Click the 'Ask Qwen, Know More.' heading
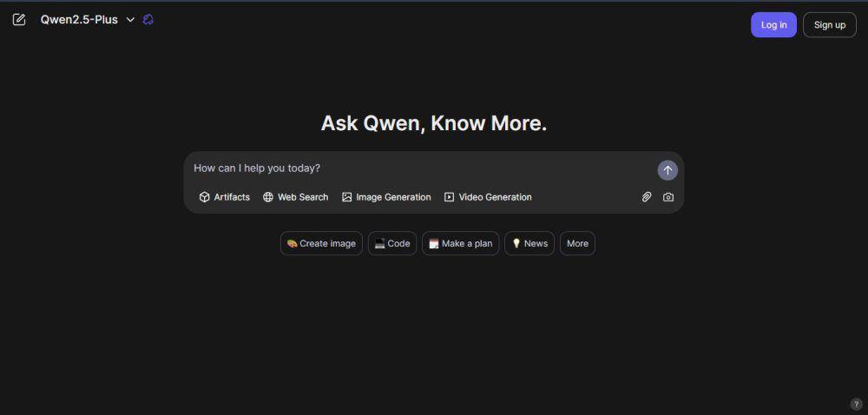The height and width of the screenshot is (415, 868). coord(434,122)
